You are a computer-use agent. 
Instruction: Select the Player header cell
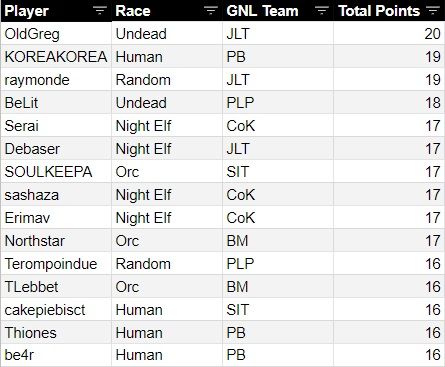point(56,11)
